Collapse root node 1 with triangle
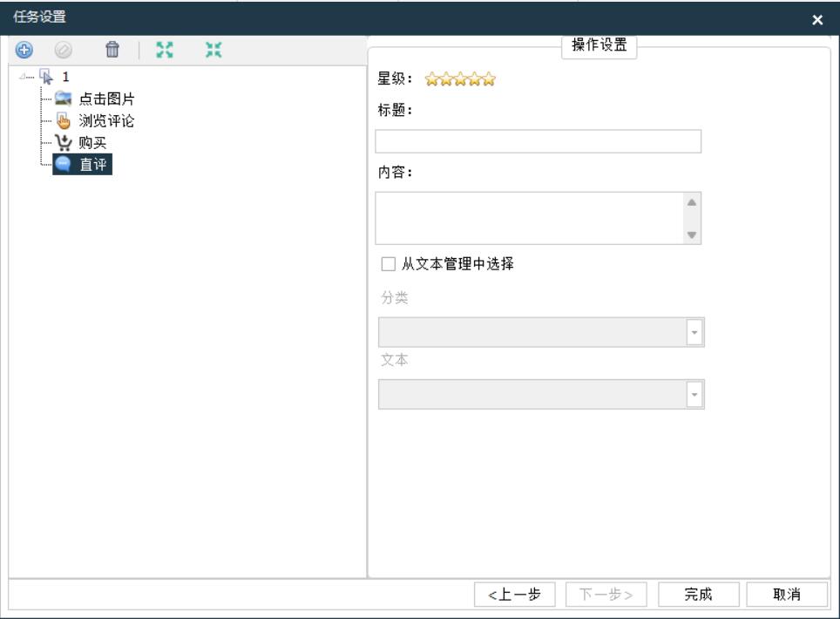 coord(22,77)
